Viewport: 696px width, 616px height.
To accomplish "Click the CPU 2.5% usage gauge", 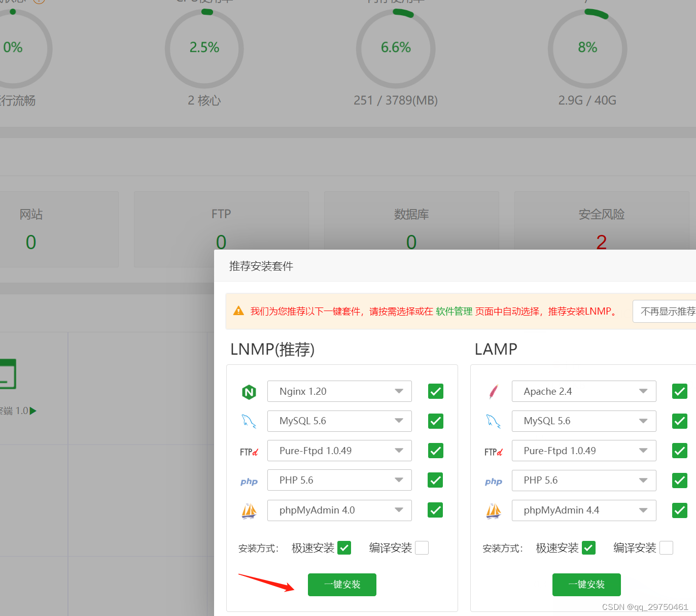I will [x=204, y=49].
